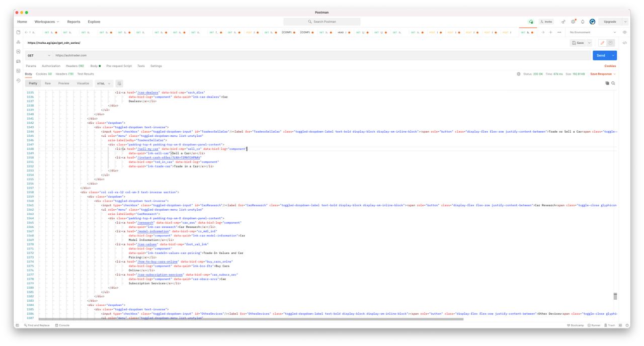Open the GET method dropdown
This screenshot has width=644, height=346.
[39, 55]
